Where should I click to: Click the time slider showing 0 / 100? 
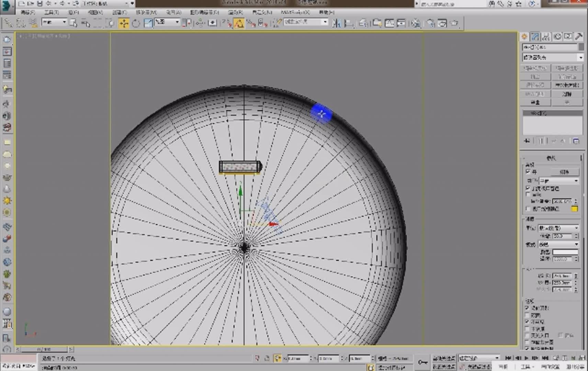pyautogui.click(x=44, y=349)
